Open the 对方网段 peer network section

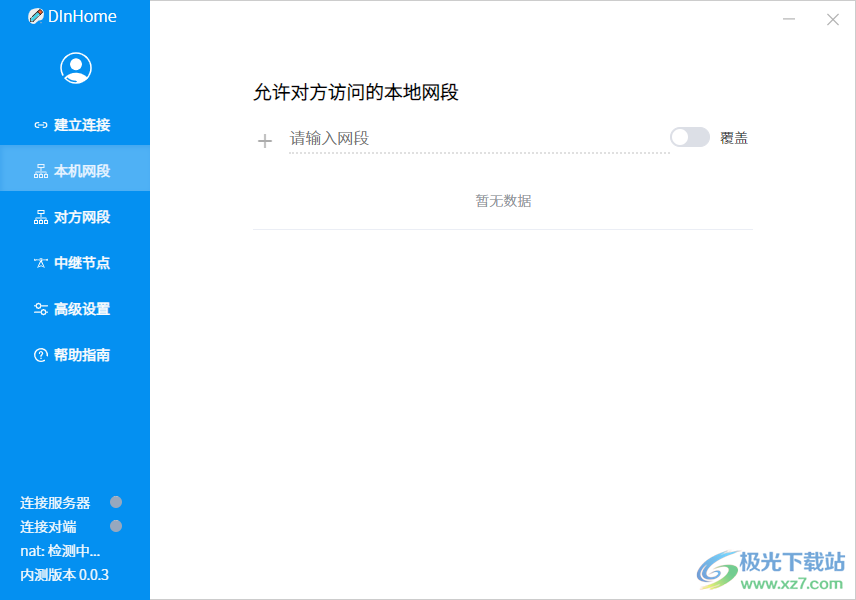pyautogui.click(x=75, y=217)
